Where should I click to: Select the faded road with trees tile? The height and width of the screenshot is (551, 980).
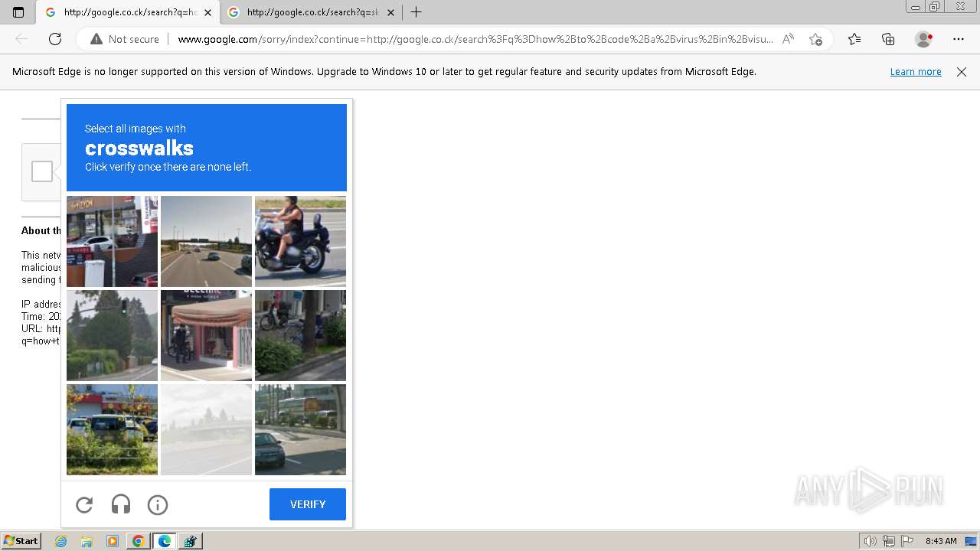(x=206, y=429)
